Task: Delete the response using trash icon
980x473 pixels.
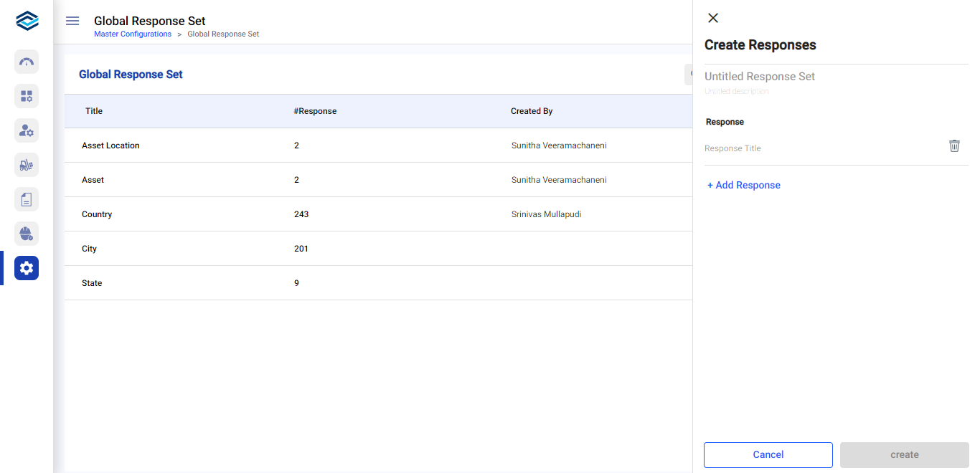Action: (x=954, y=146)
